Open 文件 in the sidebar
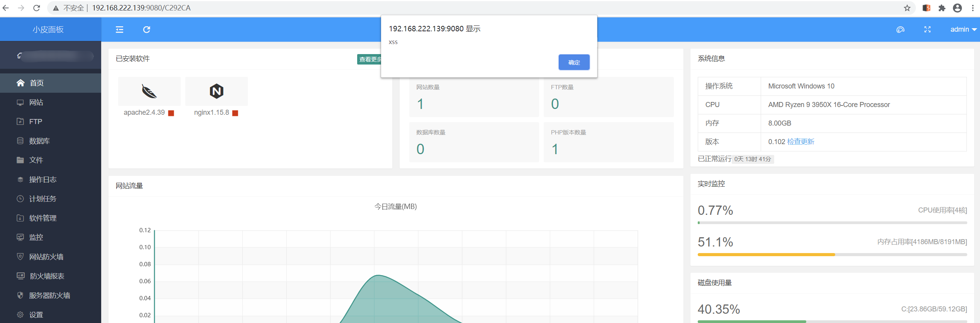This screenshot has height=323, width=980. point(51,160)
